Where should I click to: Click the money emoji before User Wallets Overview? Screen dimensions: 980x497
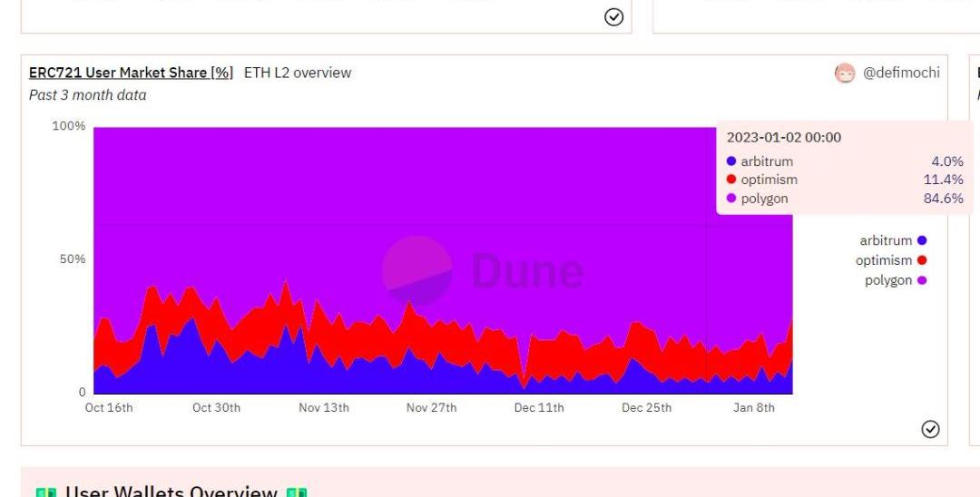(x=46, y=492)
